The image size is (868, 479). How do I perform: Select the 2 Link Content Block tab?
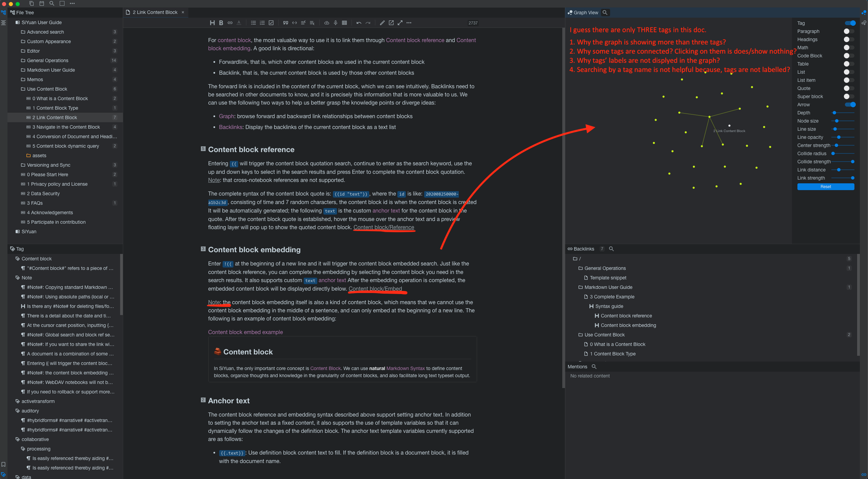tap(155, 12)
